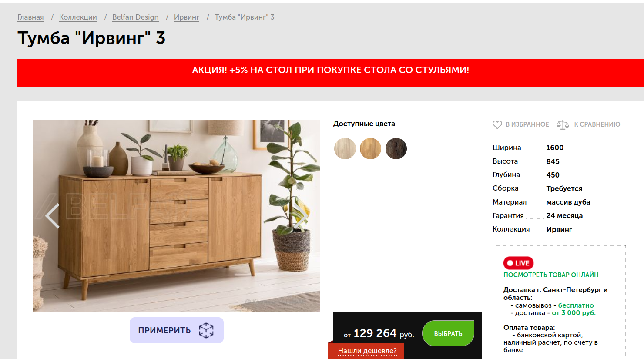The width and height of the screenshot is (644, 359).
Task: Click the ПРИМЕРИТЬ button
Action: (x=177, y=330)
